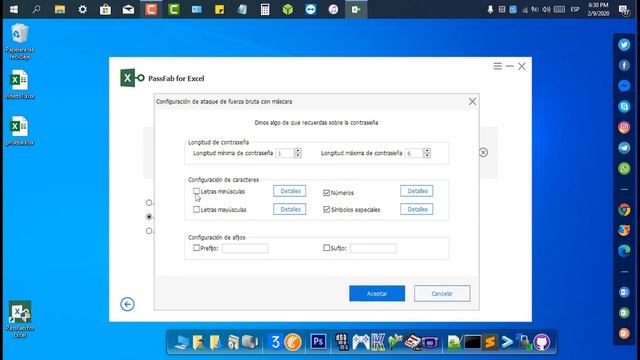Screen dimensions: 640x360
Task: Launch Edge from right sidebar
Action: 624,251
